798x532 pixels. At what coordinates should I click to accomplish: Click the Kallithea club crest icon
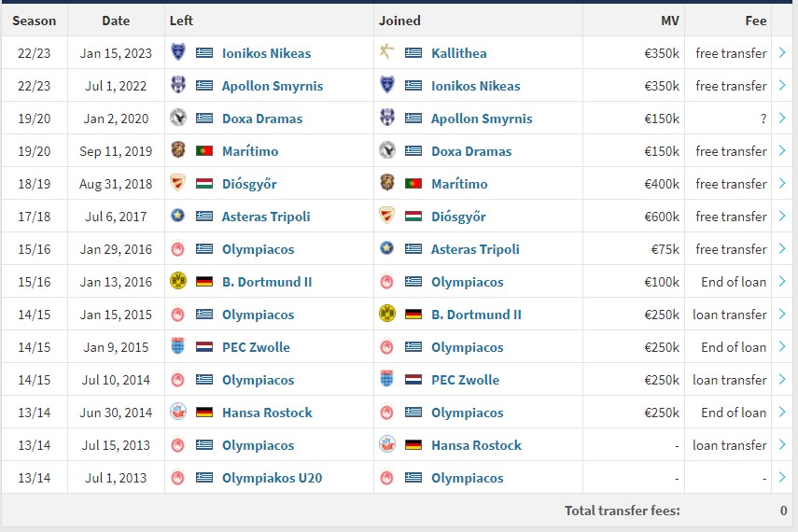pyautogui.click(x=386, y=52)
